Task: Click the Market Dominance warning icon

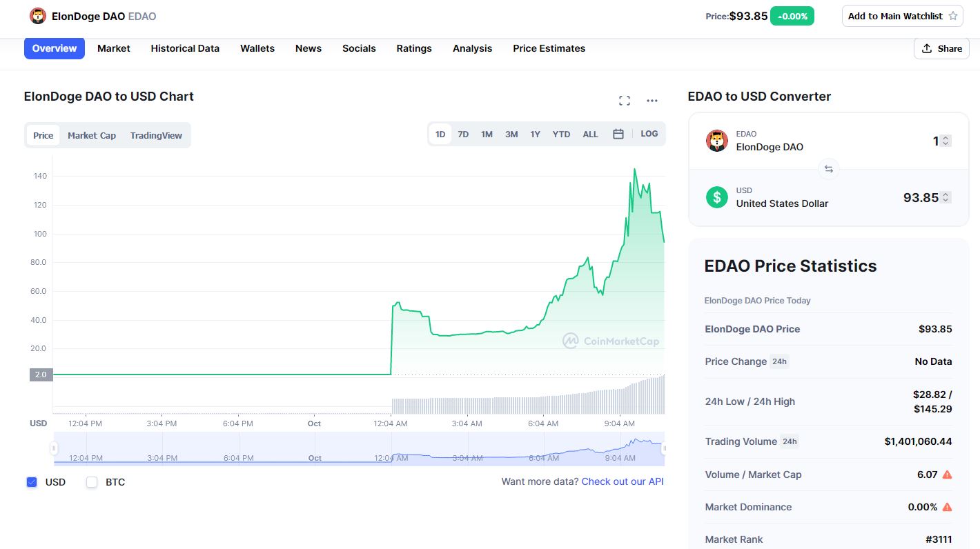Action: click(947, 507)
